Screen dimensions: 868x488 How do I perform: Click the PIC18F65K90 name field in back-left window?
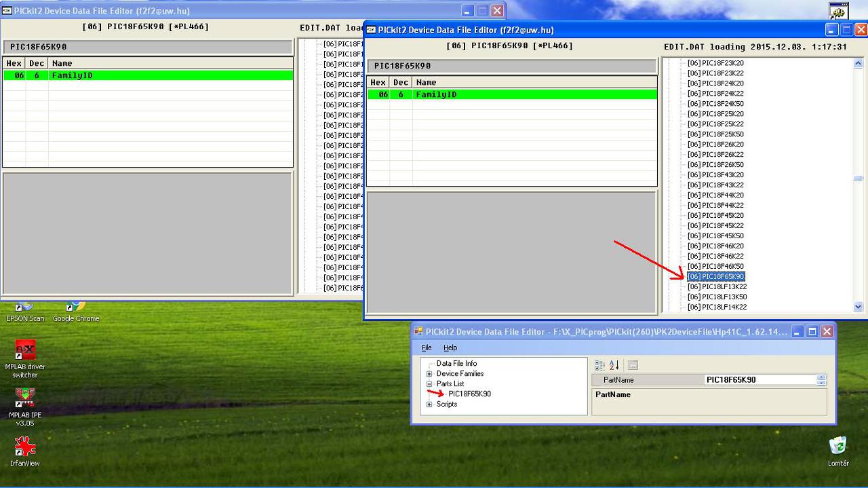click(x=148, y=47)
